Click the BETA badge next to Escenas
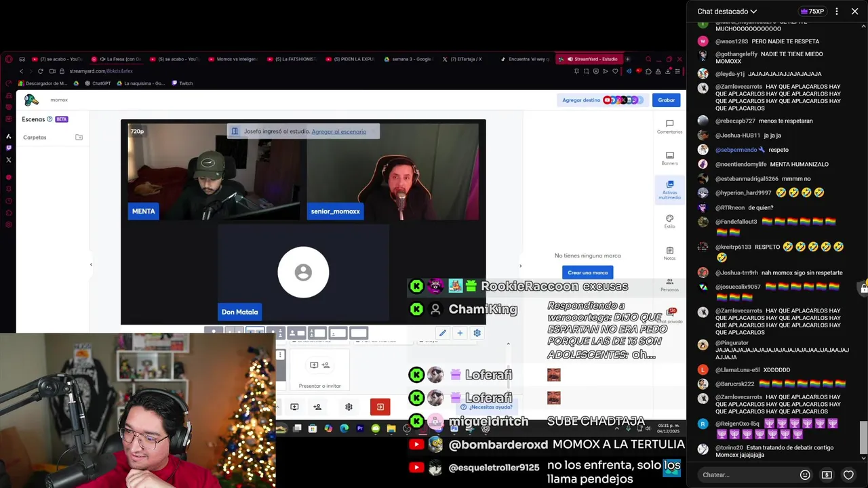Screen dimensions: 868x488 pyautogui.click(x=62, y=119)
